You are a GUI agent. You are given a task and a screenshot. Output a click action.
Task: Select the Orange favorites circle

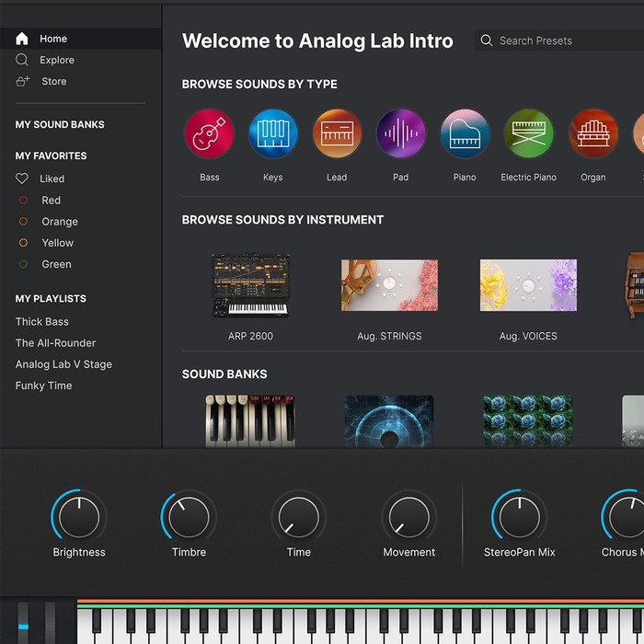(23, 222)
